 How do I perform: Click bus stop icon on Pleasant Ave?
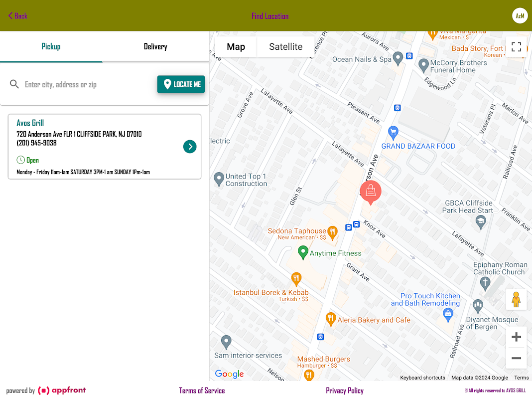[398, 108]
